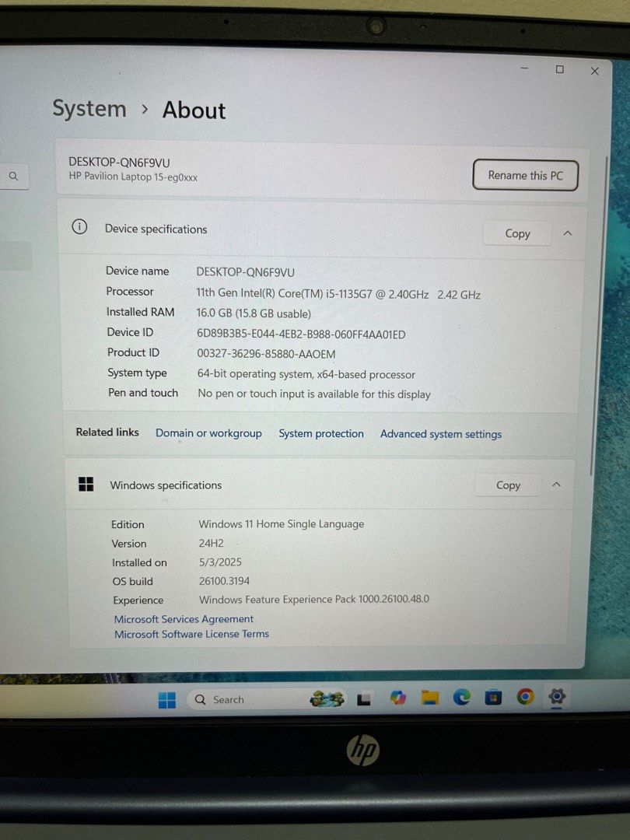Click the Windows specifications panel icon

(x=86, y=483)
